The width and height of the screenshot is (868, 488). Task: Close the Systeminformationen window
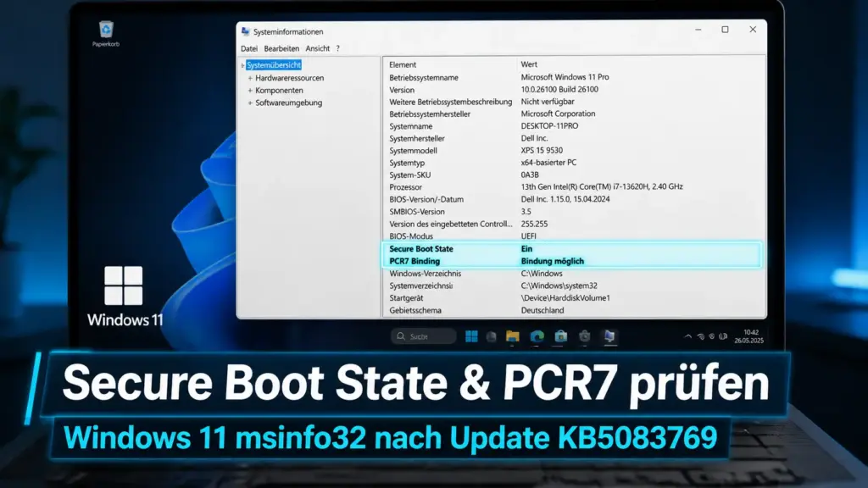tap(753, 30)
